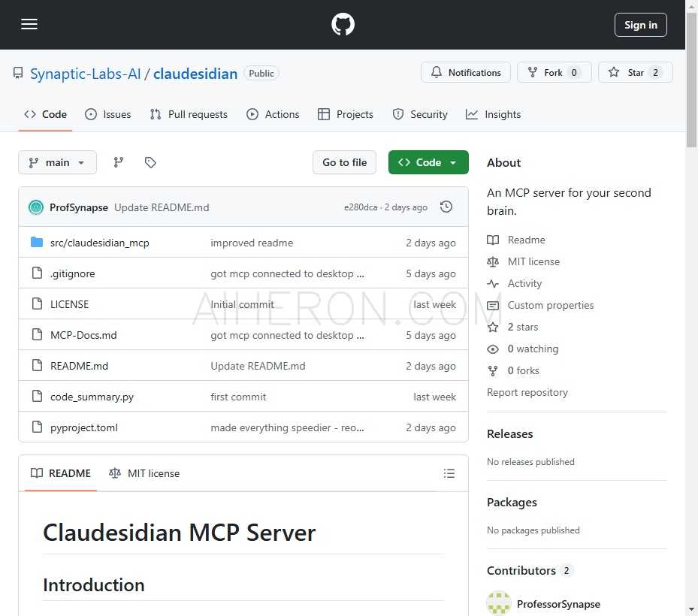Image resolution: width=698 pixels, height=616 pixels.
Task: Click the file icon beside MCP-Docs.md
Action: point(38,334)
